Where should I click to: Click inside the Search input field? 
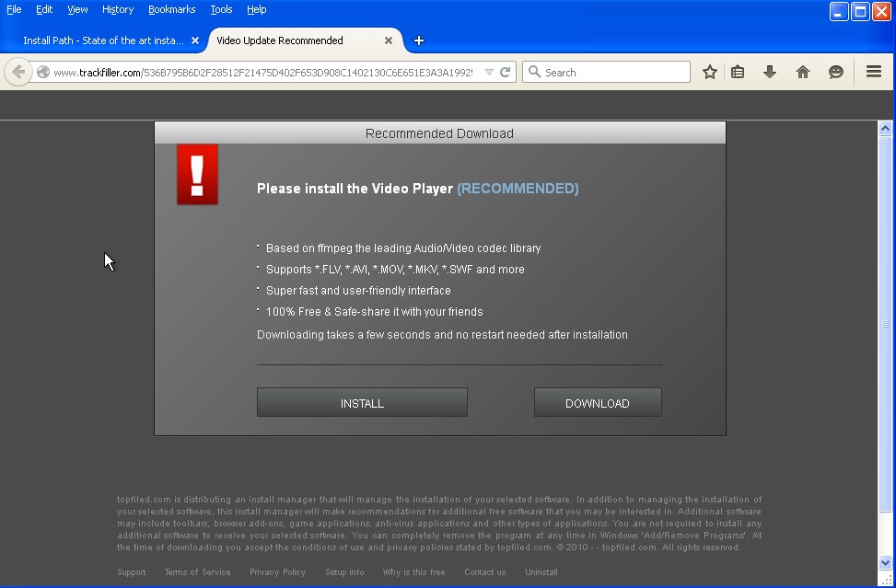[614, 72]
